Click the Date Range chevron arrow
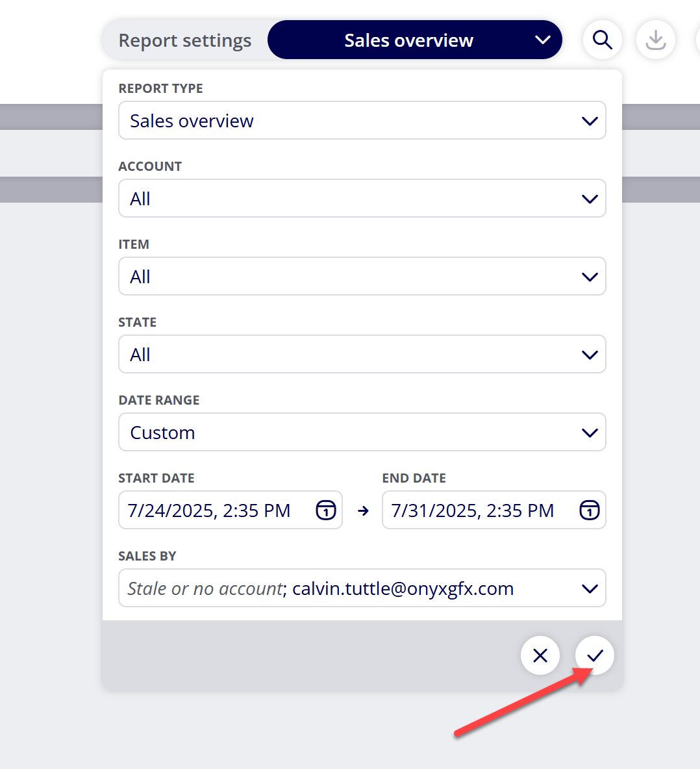Image resolution: width=700 pixels, height=769 pixels. tap(590, 433)
